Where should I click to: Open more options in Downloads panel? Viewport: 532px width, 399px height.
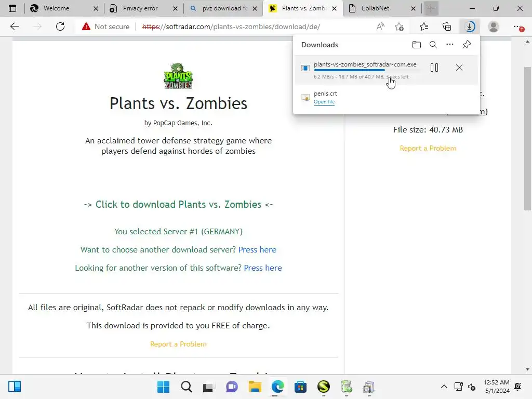[x=450, y=45]
